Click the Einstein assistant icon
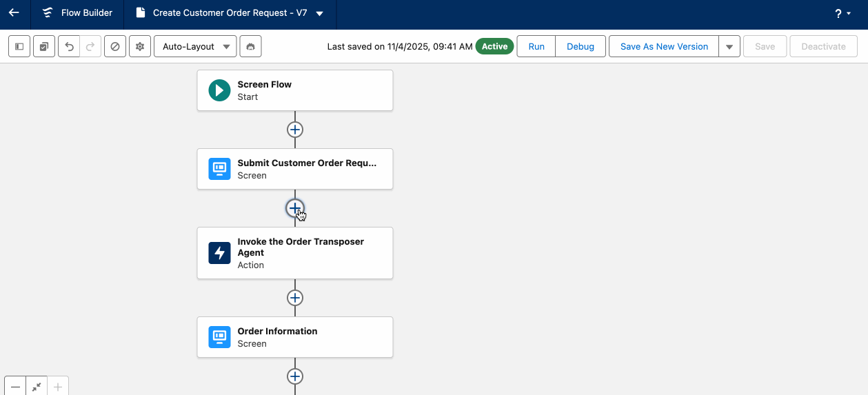The height and width of the screenshot is (395, 868). tap(250, 47)
